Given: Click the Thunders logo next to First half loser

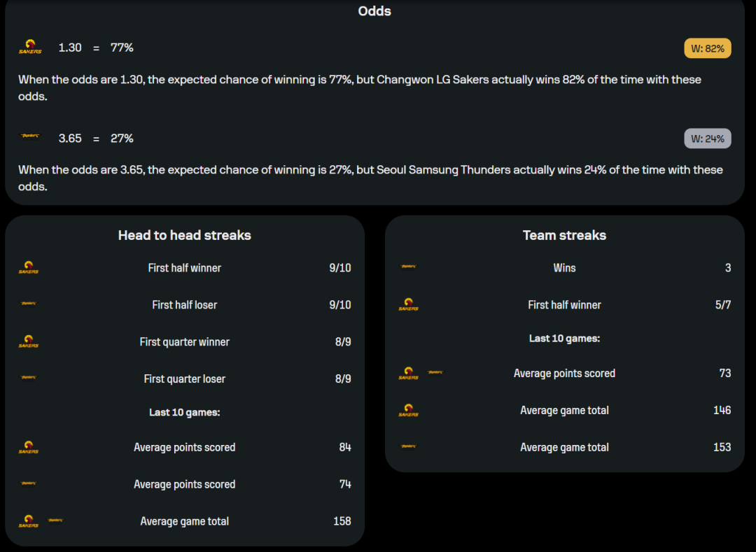Looking at the screenshot, I should click(x=29, y=304).
